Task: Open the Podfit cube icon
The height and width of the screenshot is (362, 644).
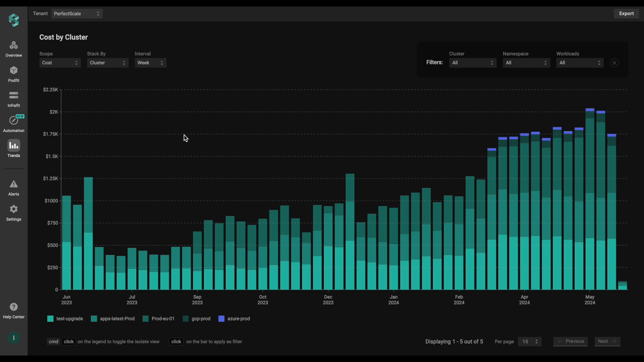Action: coord(14,71)
